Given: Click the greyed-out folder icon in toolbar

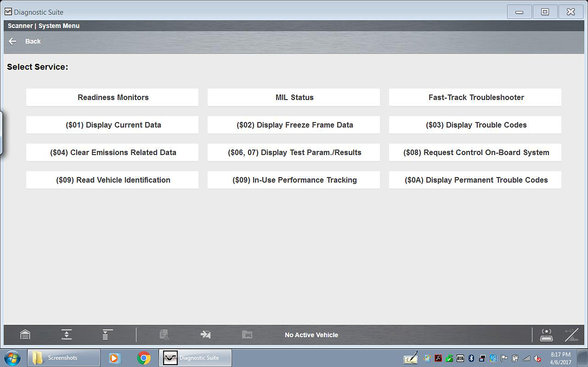Looking at the screenshot, I should click(x=247, y=335).
